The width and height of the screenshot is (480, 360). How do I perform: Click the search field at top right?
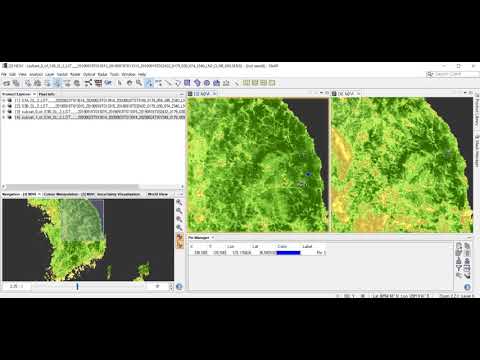click(452, 74)
